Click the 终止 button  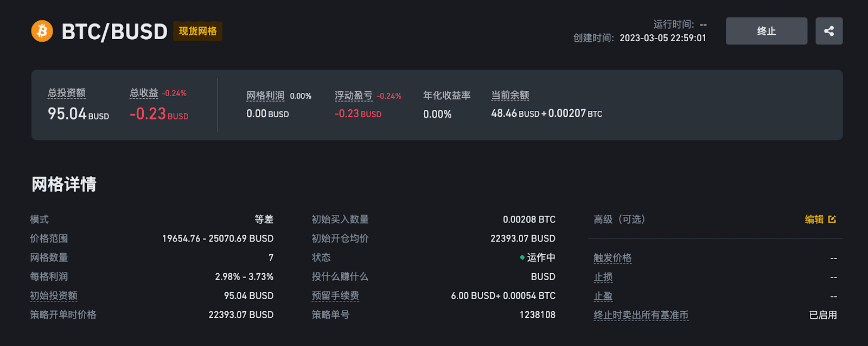coord(767,31)
